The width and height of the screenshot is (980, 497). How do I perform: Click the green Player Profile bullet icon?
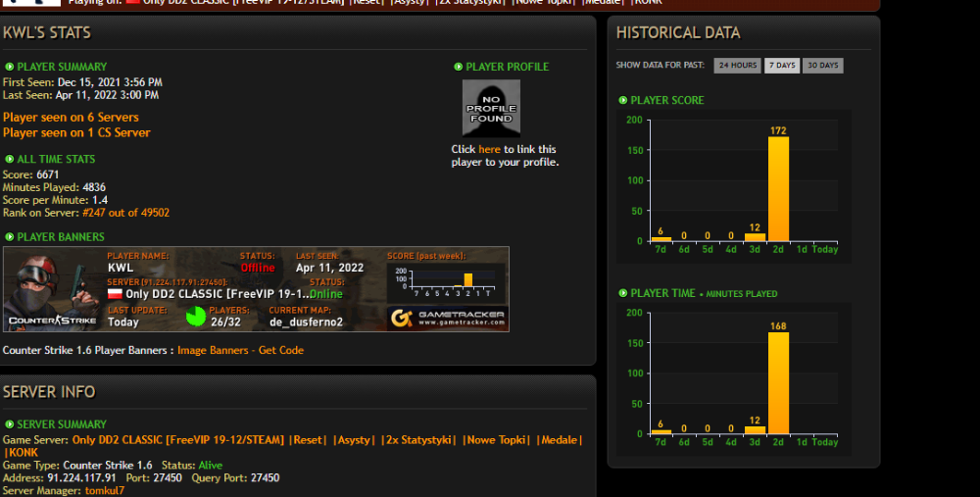pyautogui.click(x=458, y=67)
